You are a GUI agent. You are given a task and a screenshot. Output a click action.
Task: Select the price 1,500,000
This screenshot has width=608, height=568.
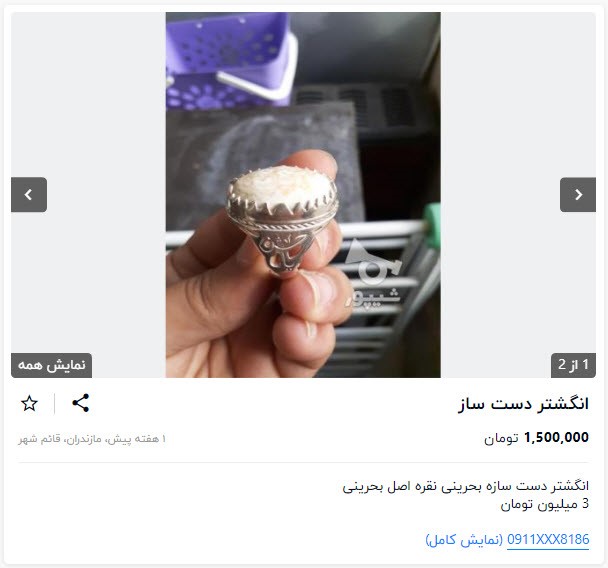point(556,438)
